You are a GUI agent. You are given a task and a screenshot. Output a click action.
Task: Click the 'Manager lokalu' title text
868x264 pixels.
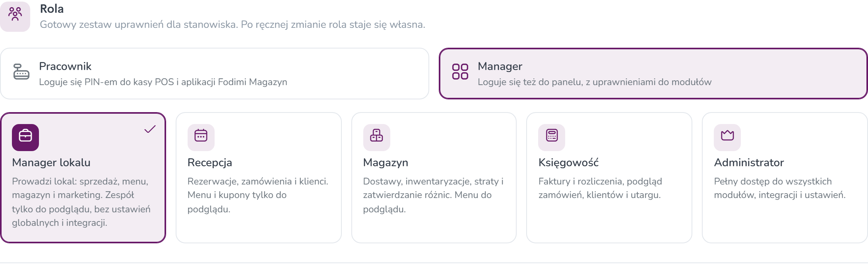(x=51, y=163)
